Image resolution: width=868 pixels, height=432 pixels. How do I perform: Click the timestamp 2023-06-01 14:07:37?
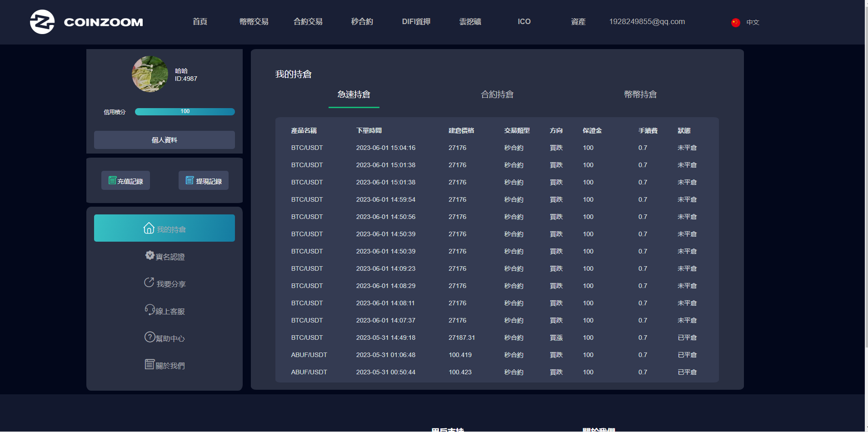tap(386, 321)
